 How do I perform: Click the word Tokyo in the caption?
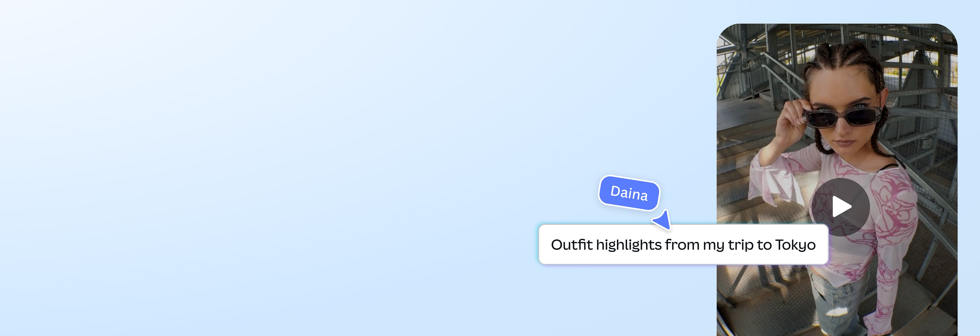coord(795,245)
